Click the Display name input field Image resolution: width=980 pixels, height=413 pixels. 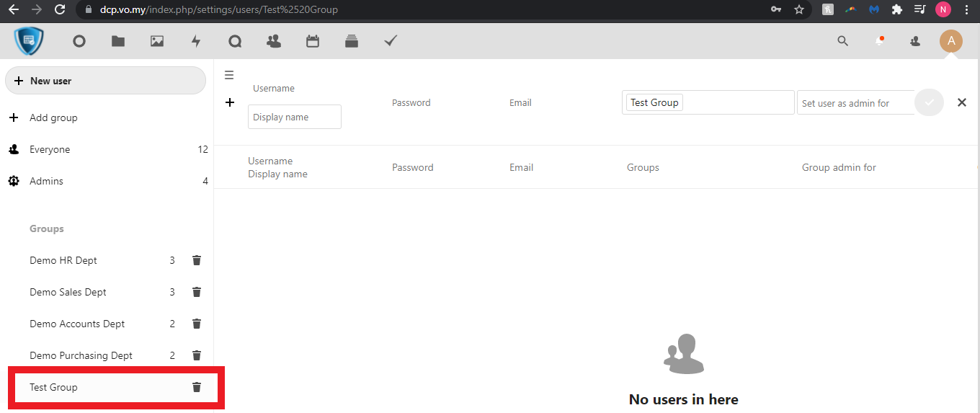pyautogui.click(x=294, y=117)
